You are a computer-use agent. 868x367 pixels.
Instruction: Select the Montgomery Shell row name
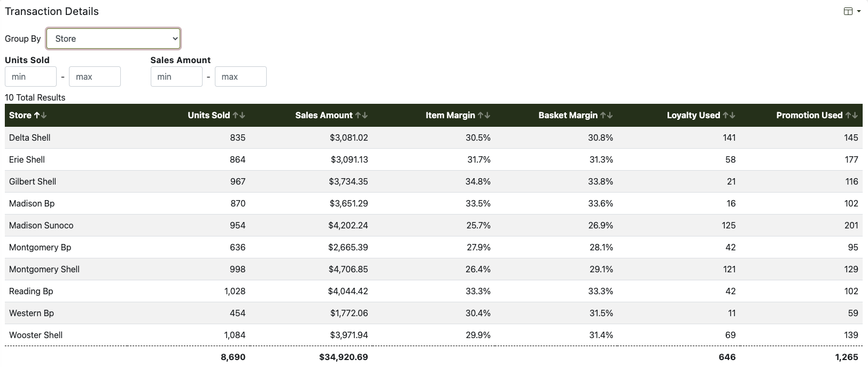[44, 269]
